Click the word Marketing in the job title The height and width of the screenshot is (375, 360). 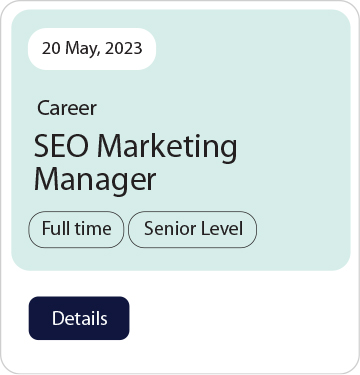[167, 147]
